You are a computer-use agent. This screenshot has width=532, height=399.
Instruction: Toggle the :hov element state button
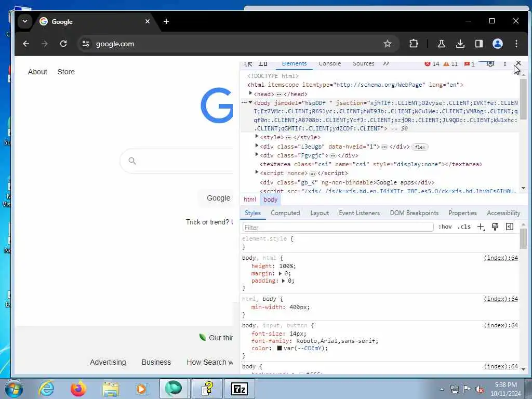pos(445,227)
